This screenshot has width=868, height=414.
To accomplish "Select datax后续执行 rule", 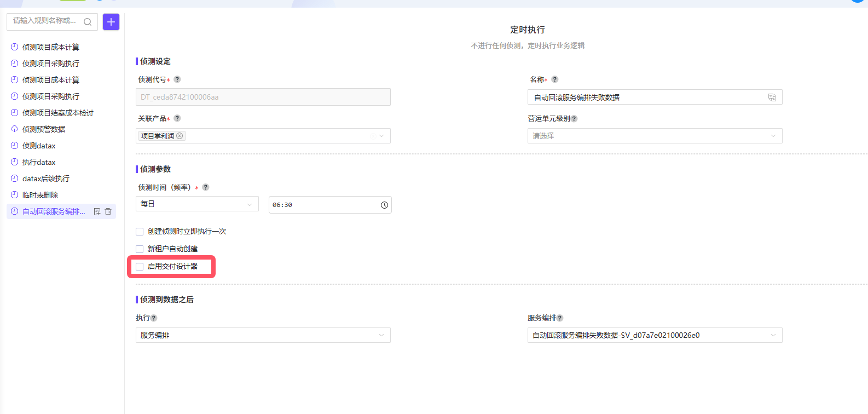I will click(x=61, y=179).
